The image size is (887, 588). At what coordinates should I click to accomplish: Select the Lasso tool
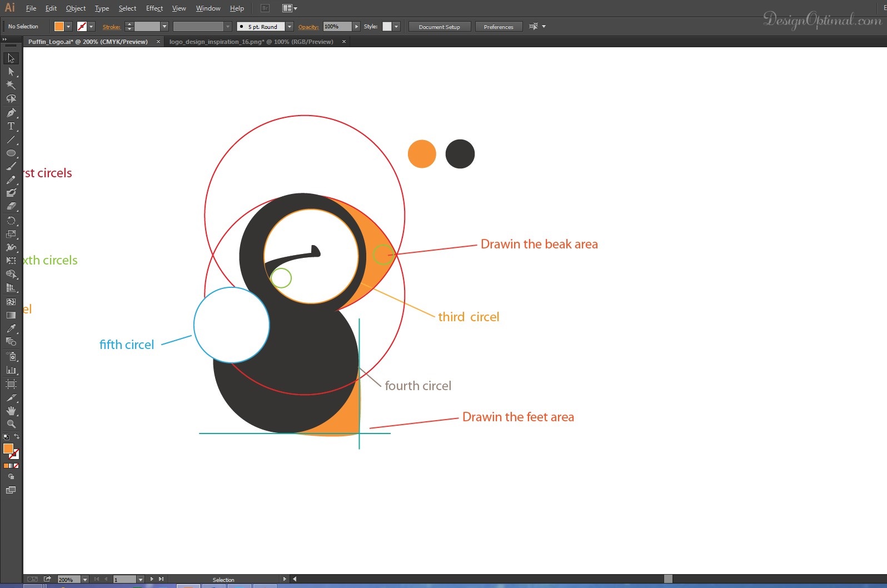pyautogui.click(x=11, y=99)
